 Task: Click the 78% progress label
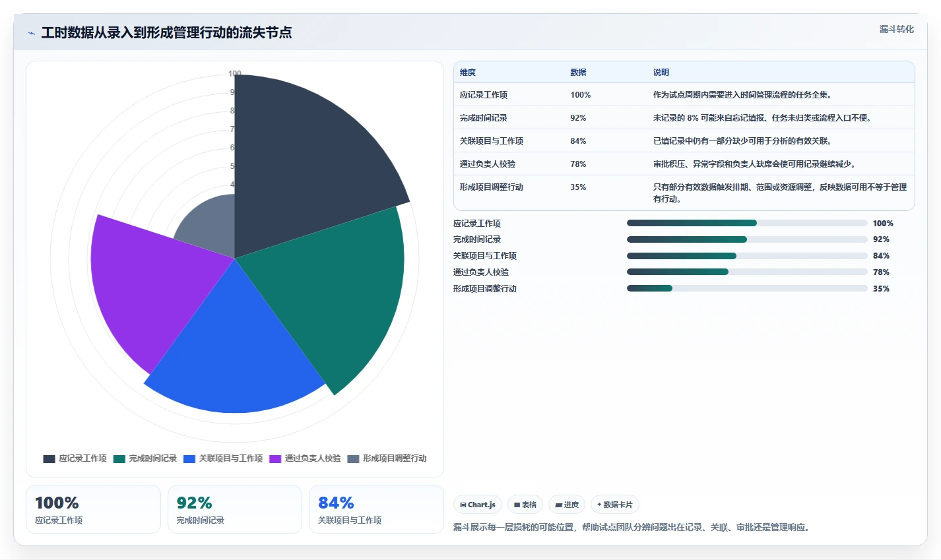tap(881, 272)
